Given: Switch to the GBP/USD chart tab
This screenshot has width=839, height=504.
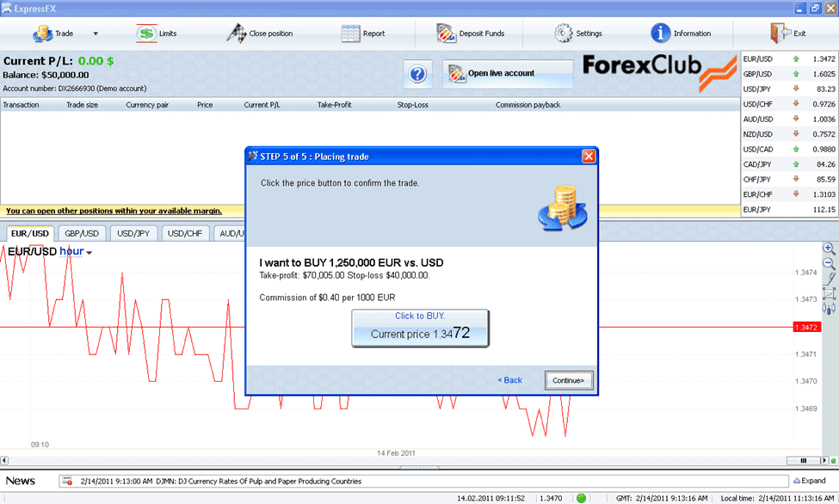Looking at the screenshot, I should 82,233.
